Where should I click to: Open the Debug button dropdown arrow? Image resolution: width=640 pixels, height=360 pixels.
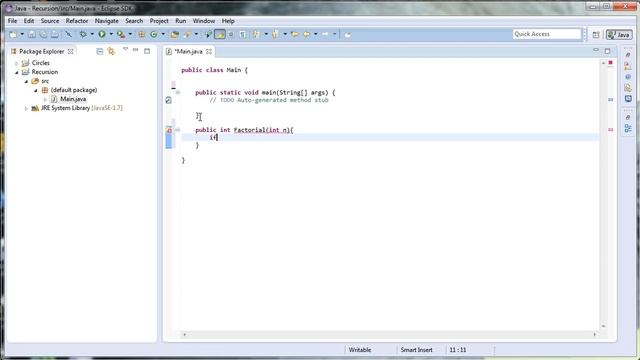pyautogui.click(x=92, y=35)
